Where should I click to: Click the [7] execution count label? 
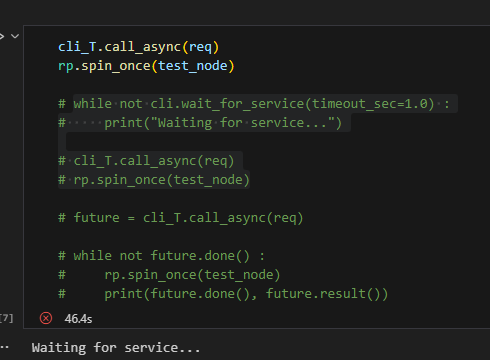(x=7, y=318)
